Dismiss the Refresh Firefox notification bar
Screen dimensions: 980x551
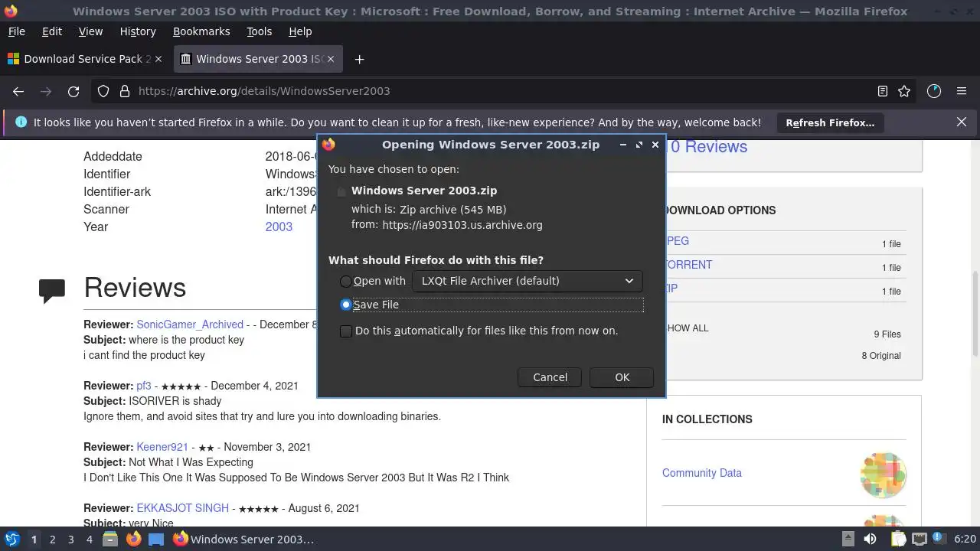[962, 122]
